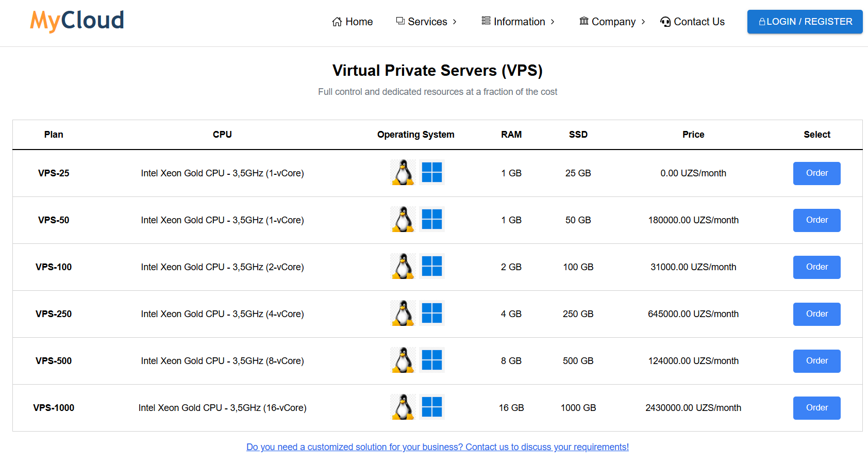
Task: Click the LOGIN / REGISTER button
Action: click(x=805, y=22)
